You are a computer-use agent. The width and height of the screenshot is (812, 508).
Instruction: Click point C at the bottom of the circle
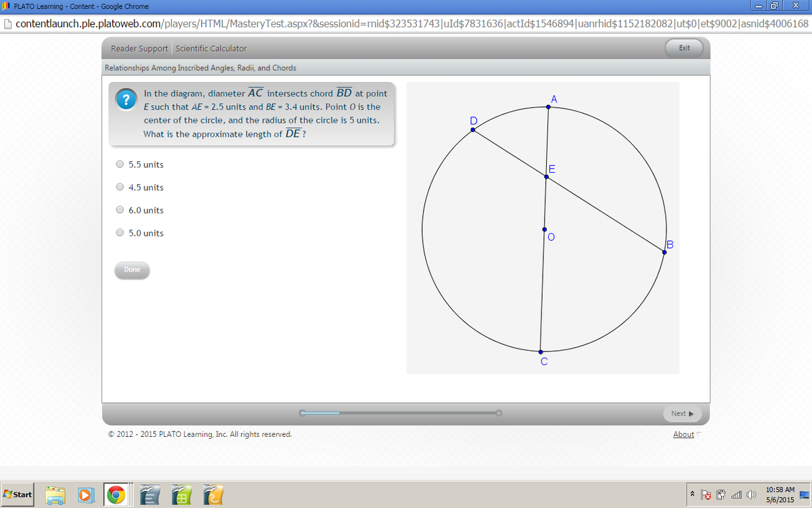pyautogui.click(x=541, y=352)
